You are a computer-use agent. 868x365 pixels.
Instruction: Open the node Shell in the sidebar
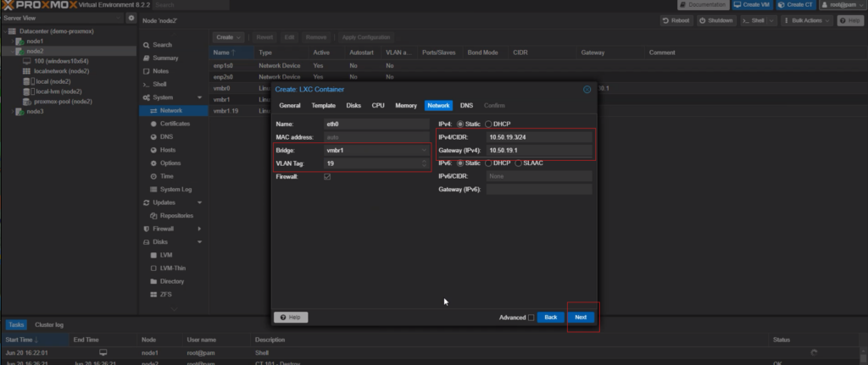[155, 85]
